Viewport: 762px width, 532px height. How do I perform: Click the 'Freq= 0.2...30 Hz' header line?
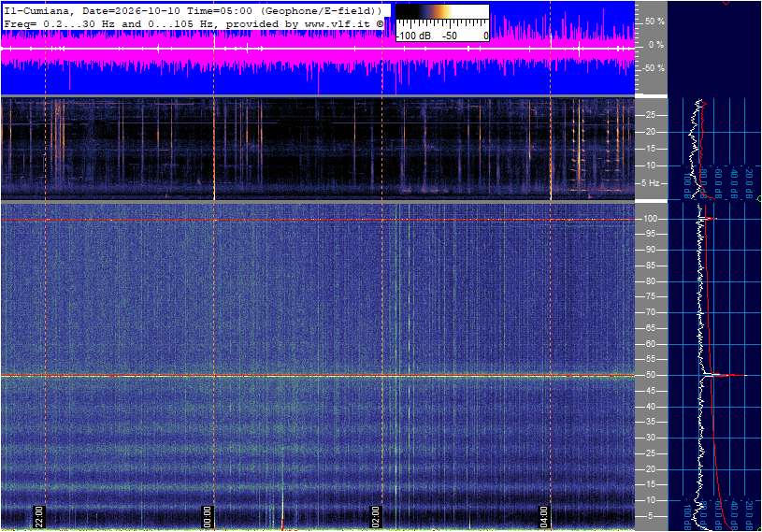(x=194, y=23)
